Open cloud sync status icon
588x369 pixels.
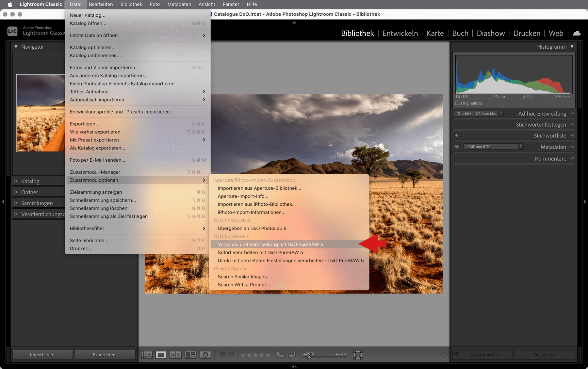point(577,33)
